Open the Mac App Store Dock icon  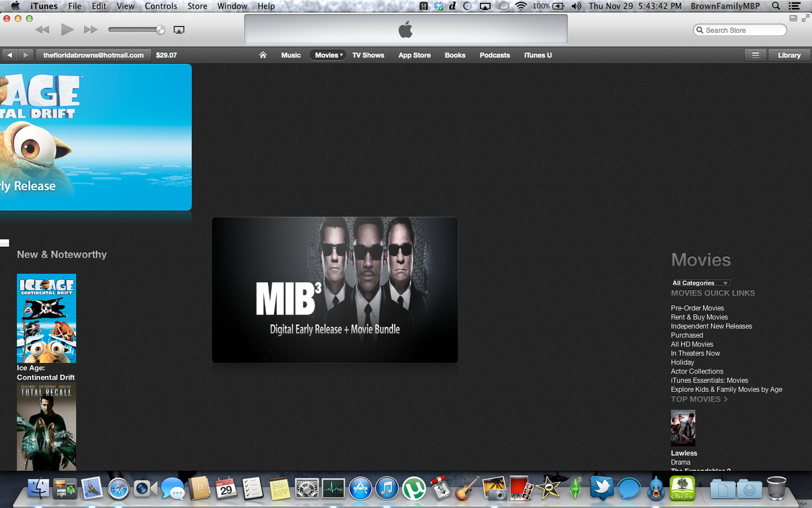pyautogui.click(x=360, y=489)
